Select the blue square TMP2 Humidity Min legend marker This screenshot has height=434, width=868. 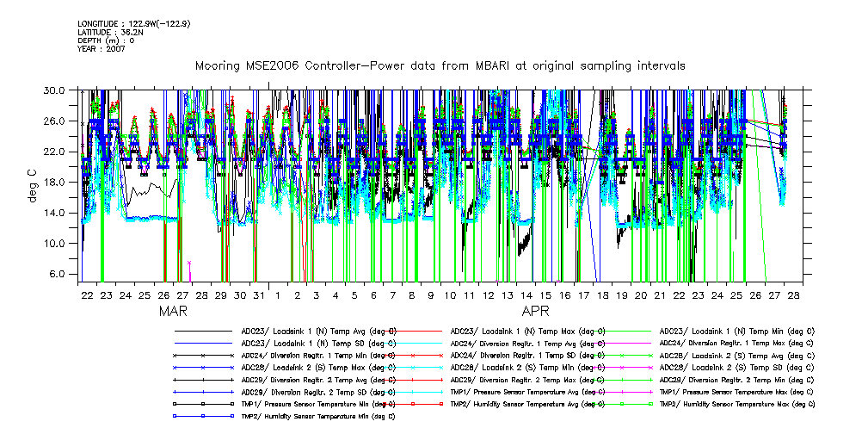pos(202,416)
